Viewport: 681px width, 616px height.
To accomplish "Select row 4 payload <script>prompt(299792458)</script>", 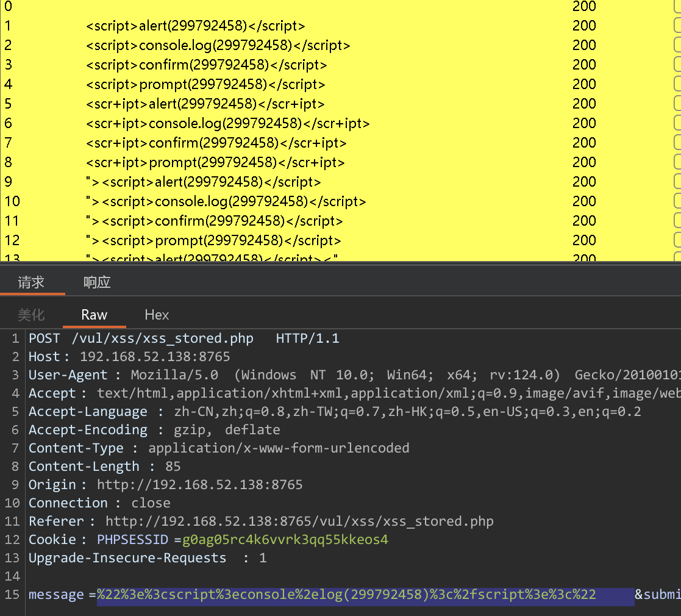I will 205,84.
